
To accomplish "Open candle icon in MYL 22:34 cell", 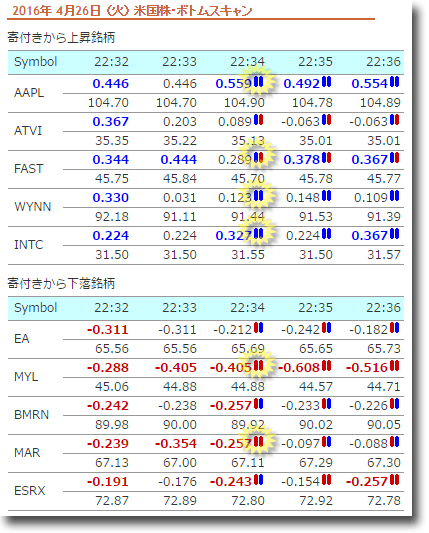I will 258,366.
